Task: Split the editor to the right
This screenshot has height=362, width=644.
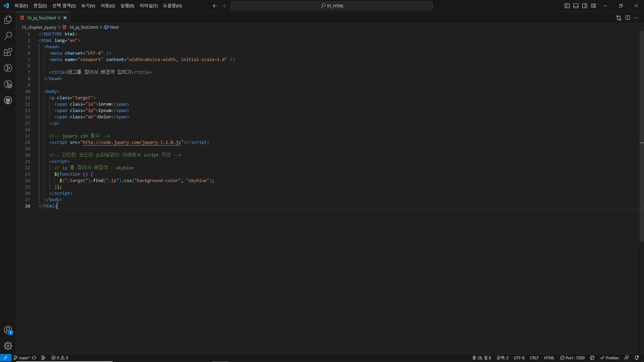Action: pyautogui.click(x=628, y=18)
